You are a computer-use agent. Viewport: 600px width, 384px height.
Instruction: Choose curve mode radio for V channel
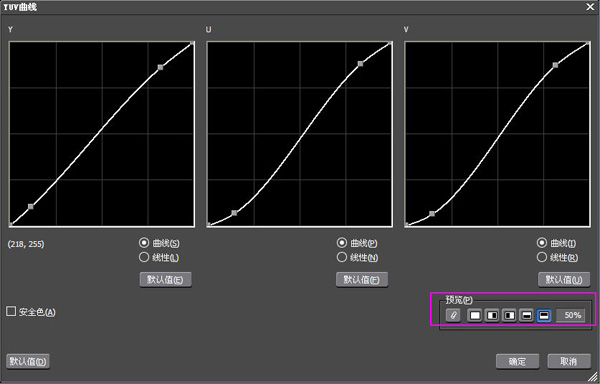click(542, 243)
